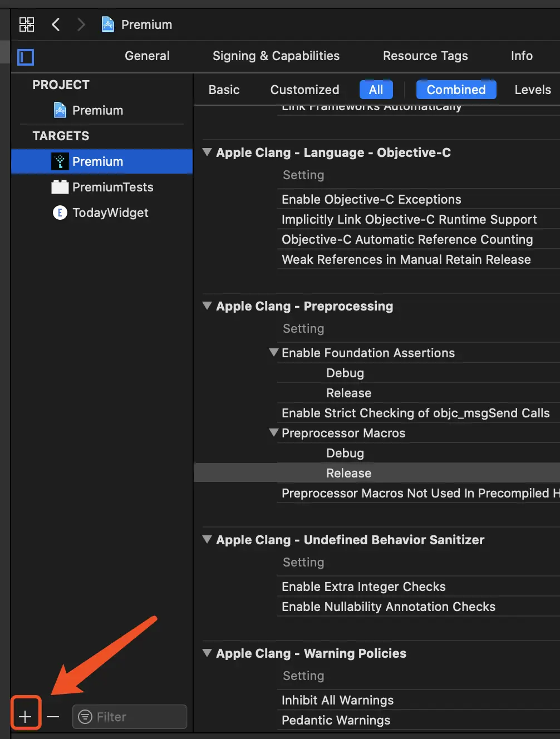The image size is (560, 739).
Task: Select the Premium project item
Action: click(x=97, y=110)
